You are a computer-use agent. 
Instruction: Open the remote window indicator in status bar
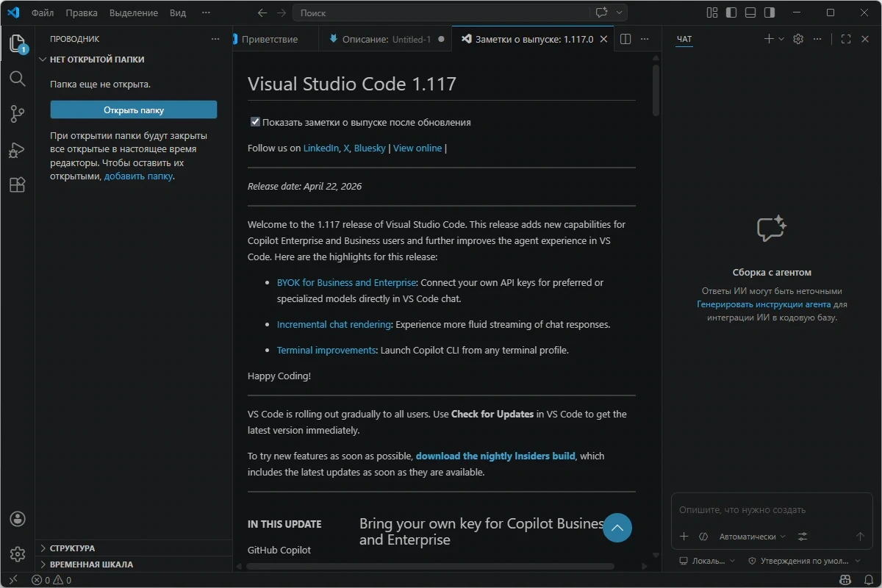coord(12,580)
